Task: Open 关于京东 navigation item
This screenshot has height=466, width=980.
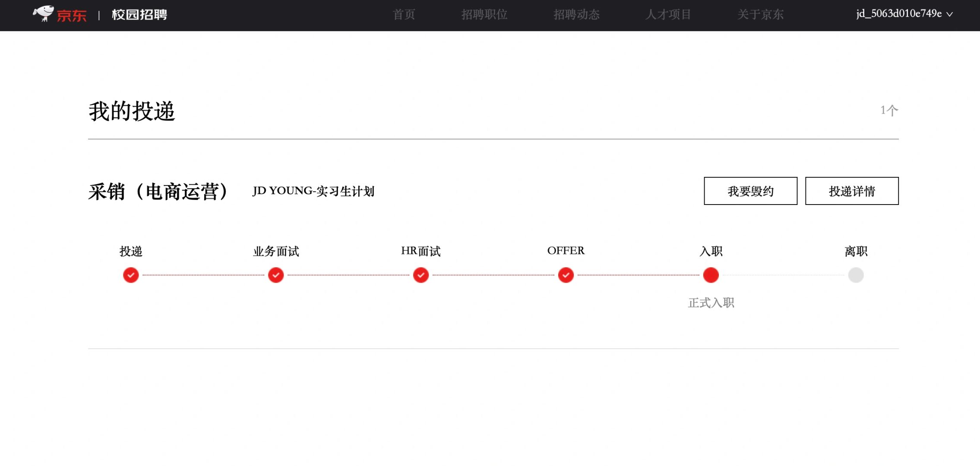Action: tap(760, 15)
